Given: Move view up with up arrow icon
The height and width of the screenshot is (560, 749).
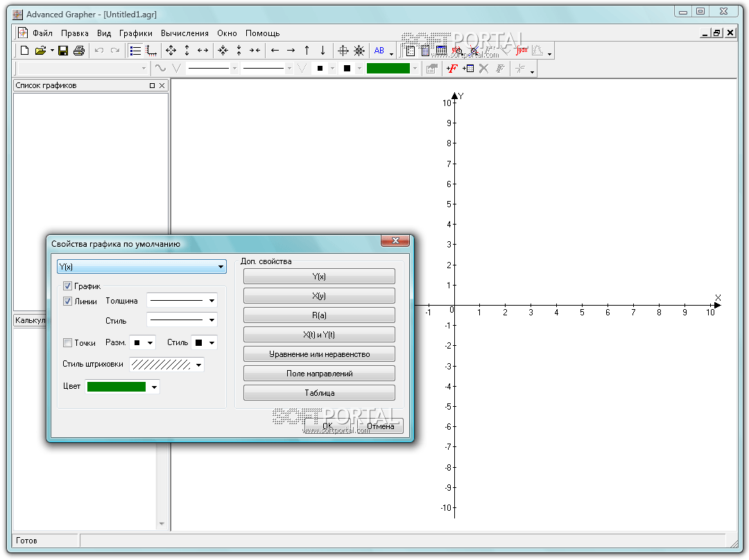Looking at the screenshot, I should pos(307,50).
